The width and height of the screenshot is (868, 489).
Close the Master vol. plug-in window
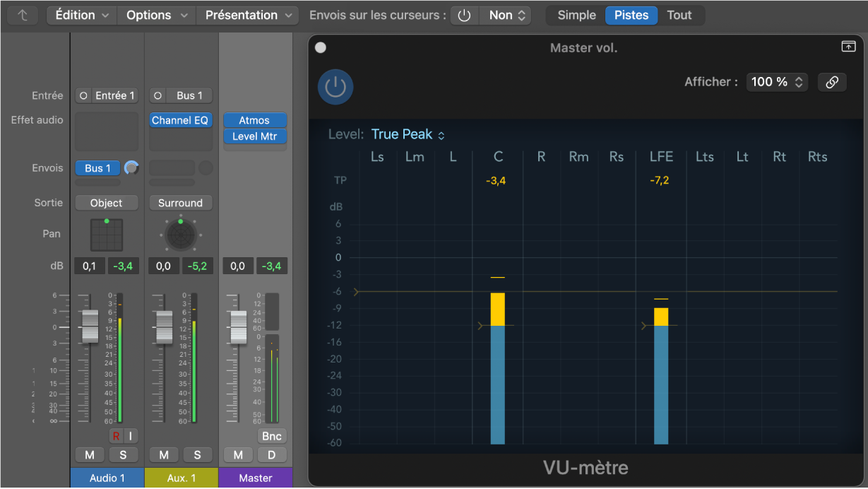tap(321, 47)
